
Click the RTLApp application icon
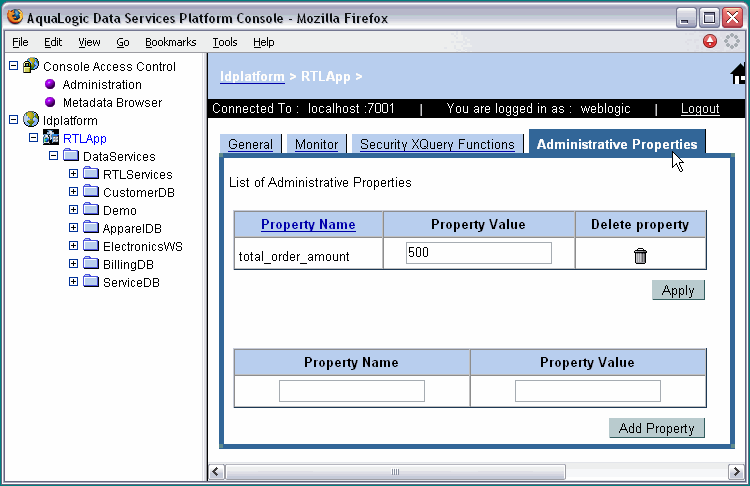coord(51,138)
